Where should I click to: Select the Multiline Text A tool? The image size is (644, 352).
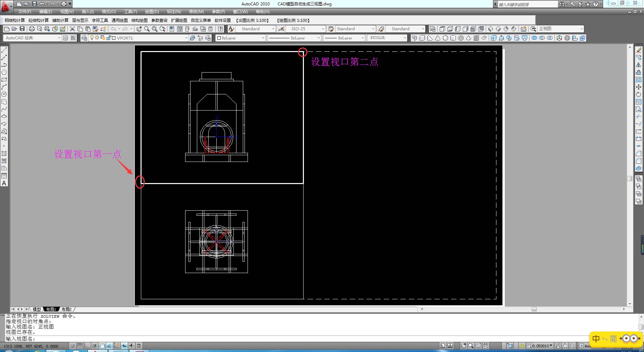click(4, 183)
